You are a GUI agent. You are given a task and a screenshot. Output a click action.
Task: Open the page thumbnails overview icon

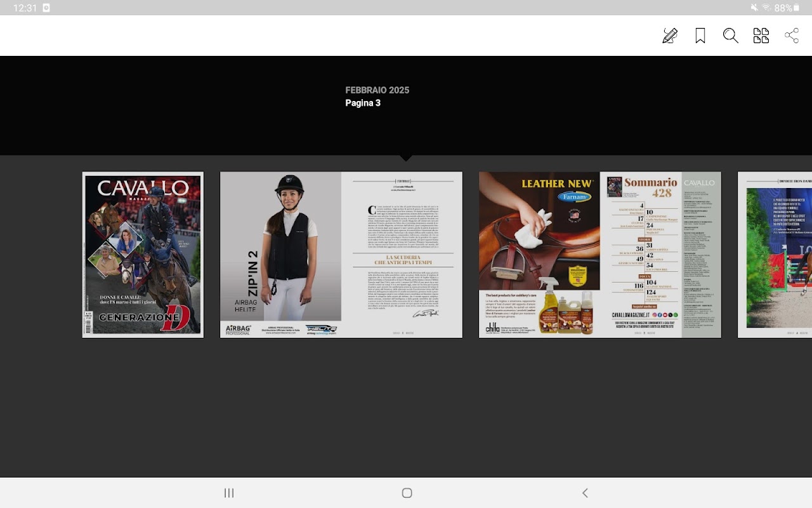761,36
